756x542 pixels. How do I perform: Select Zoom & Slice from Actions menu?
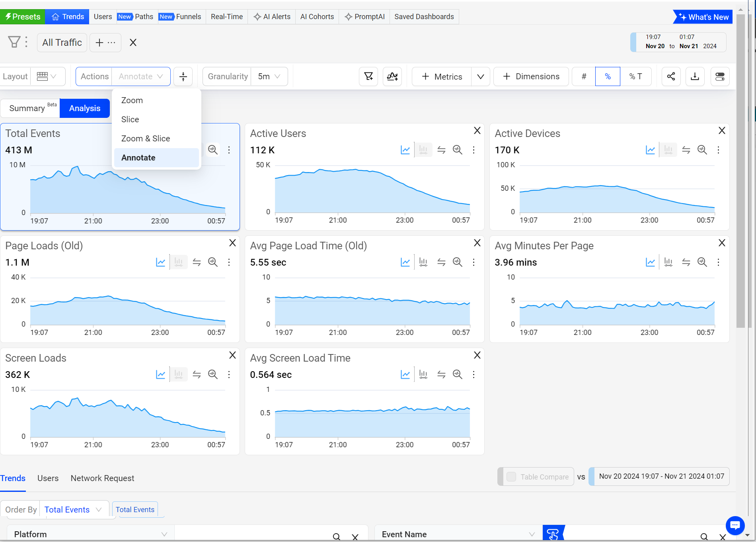click(146, 139)
